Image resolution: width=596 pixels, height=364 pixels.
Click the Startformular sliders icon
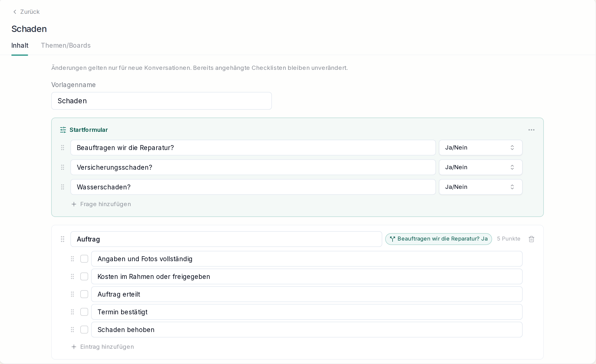click(63, 130)
